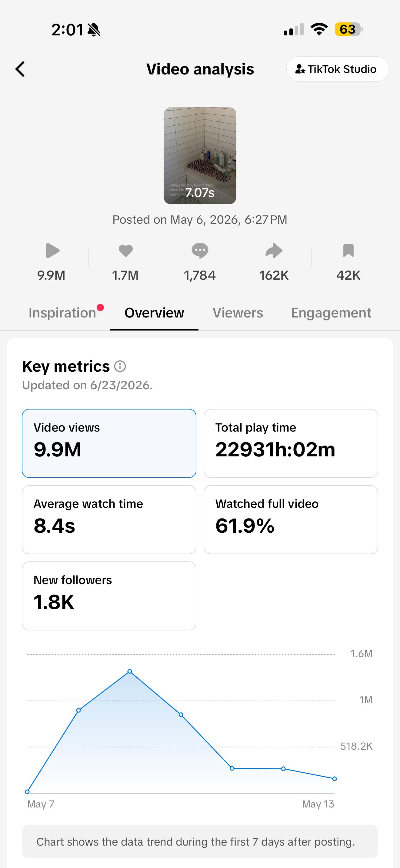The width and height of the screenshot is (400, 868).
Task: Tap the bookmark saves icon
Action: click(348, 251)
